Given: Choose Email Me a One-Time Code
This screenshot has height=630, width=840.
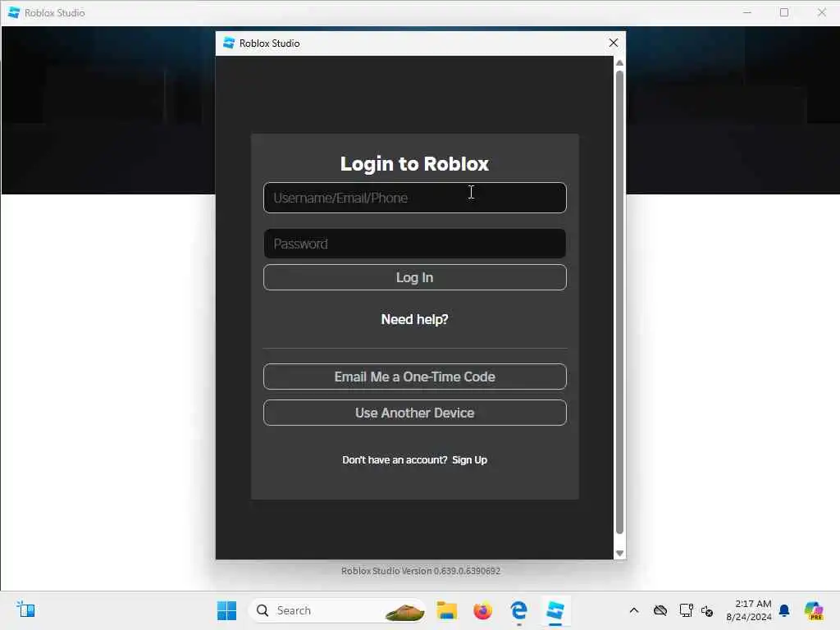Looking at the screenshot, I should (x=414, y=377).
